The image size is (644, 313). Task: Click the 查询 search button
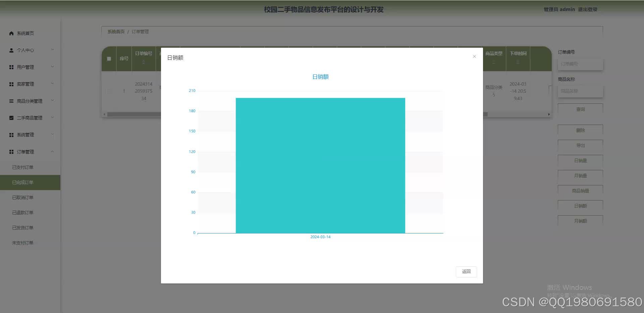580,109
